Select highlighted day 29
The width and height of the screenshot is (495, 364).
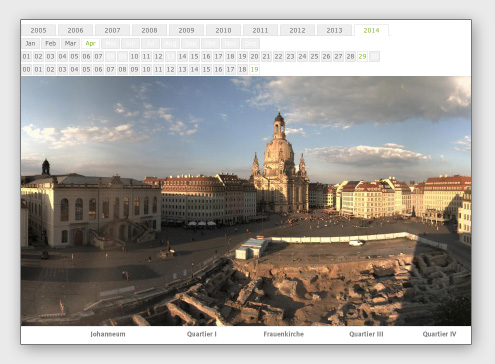[362, 56]
